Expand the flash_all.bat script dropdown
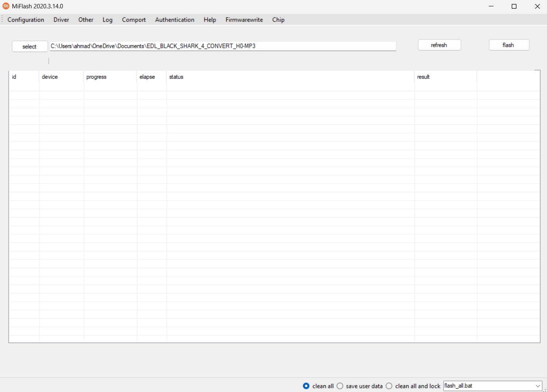Image resolution: width=547 pixels, height=392 pixels. point(537,386)
